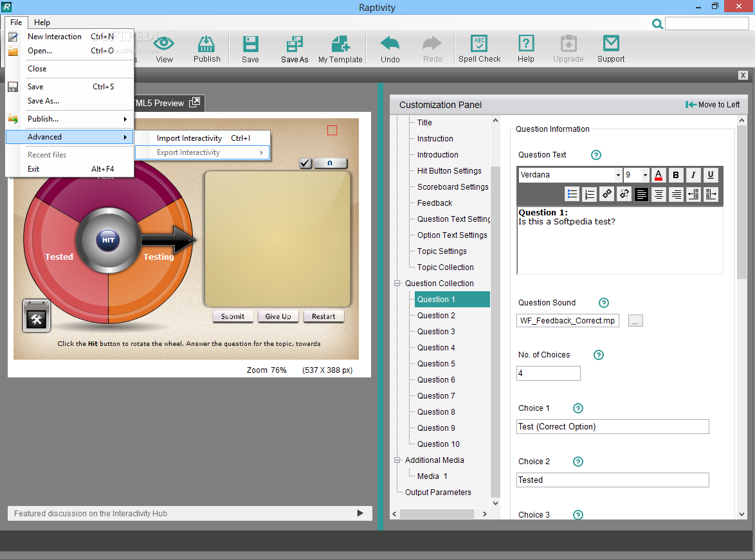Click the remove hyperlink icon

pyautogui.click(x=624, y=194)
